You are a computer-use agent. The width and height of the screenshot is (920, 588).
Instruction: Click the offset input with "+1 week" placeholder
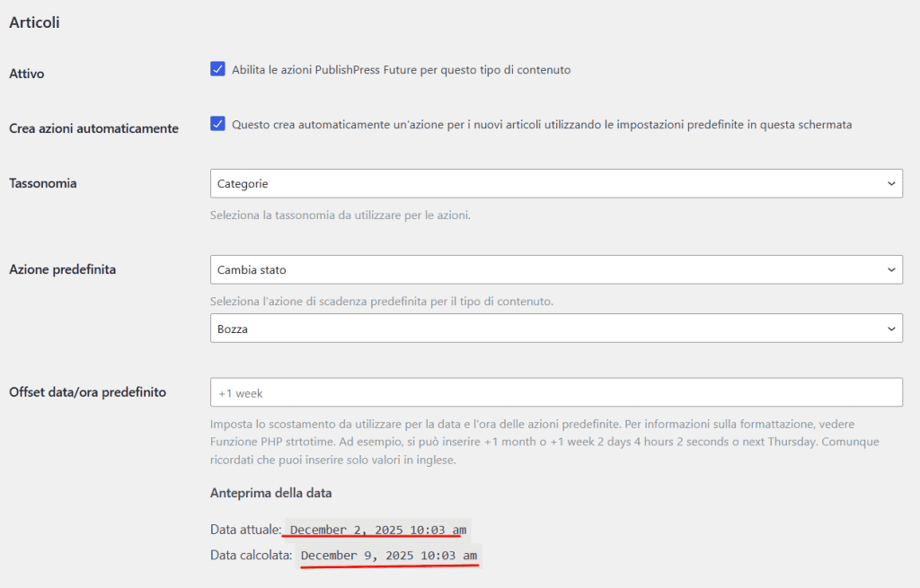[555, 391]
